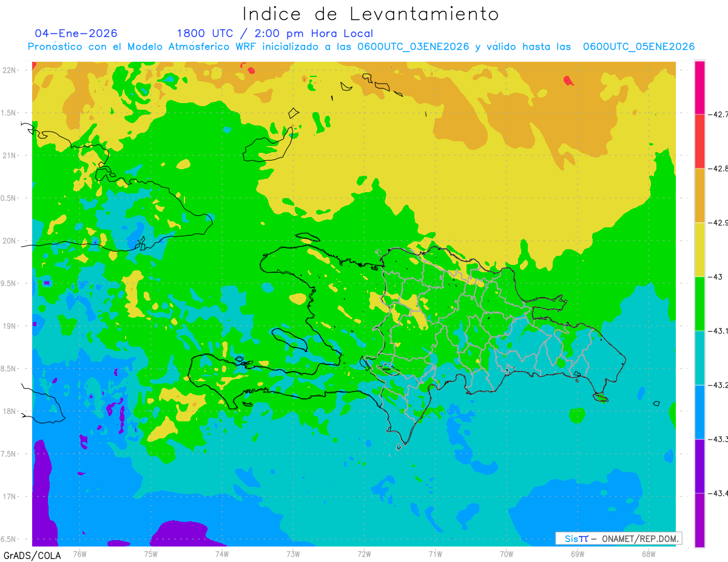Click the 'Pronóstico con el Modelo Atmosférico WRF' line
The width and height of the screenshot is (728, 562).
(361, 47)
